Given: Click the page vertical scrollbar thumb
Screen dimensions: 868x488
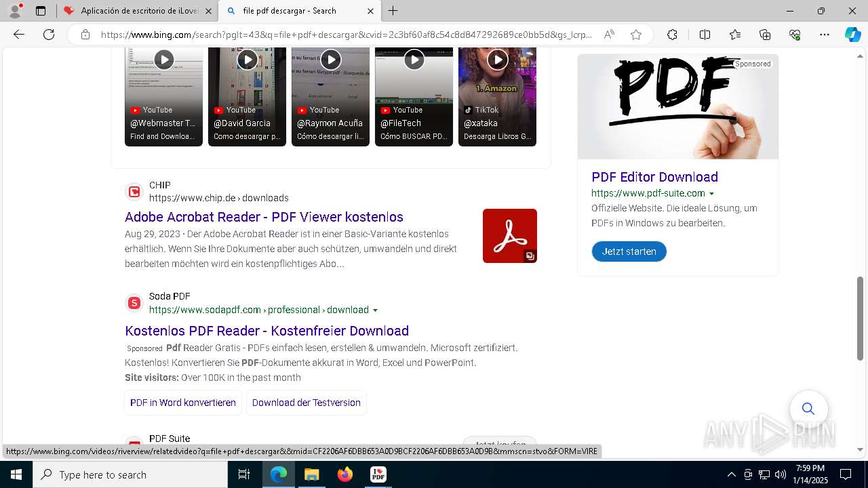Looking at the screenshot, I should point(861,319).
